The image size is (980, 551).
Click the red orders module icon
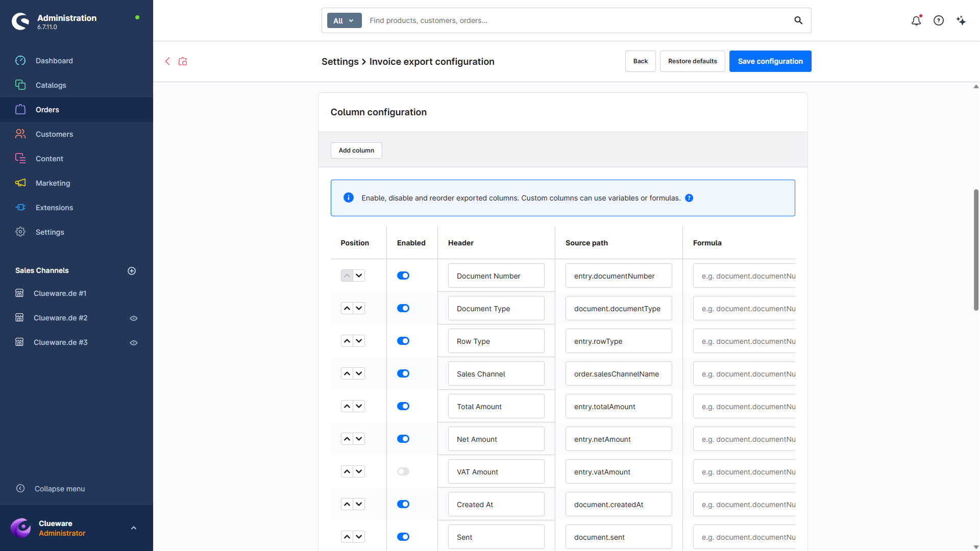click(x=183, y=61)
